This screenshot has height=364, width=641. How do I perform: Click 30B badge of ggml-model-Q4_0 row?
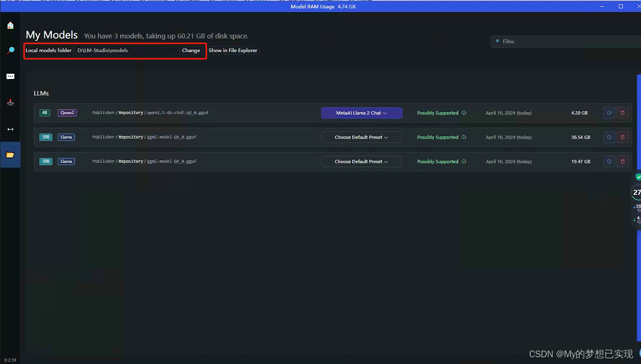(x=46, y=161)
